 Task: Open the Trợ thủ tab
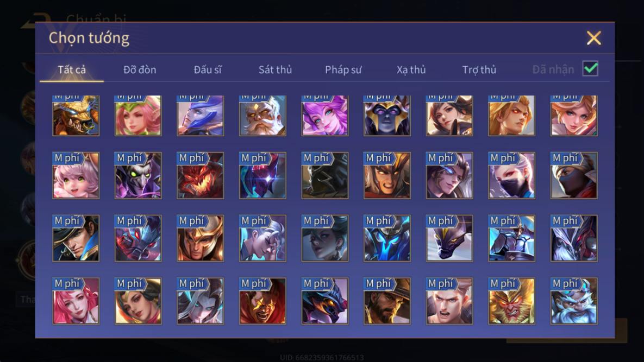tap(479, 69)
